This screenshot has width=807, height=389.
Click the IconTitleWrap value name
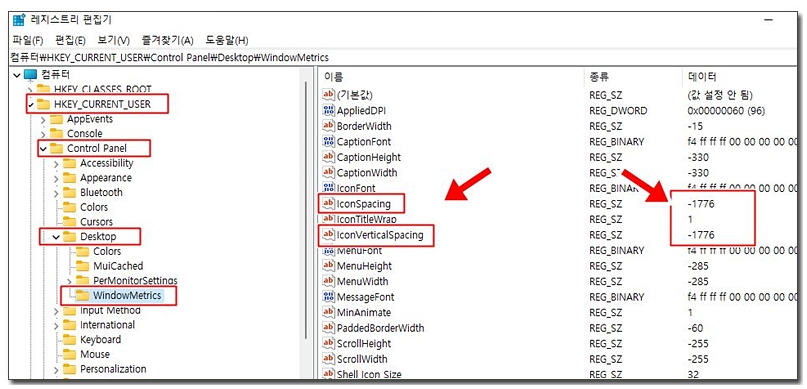tap(366, 220)
